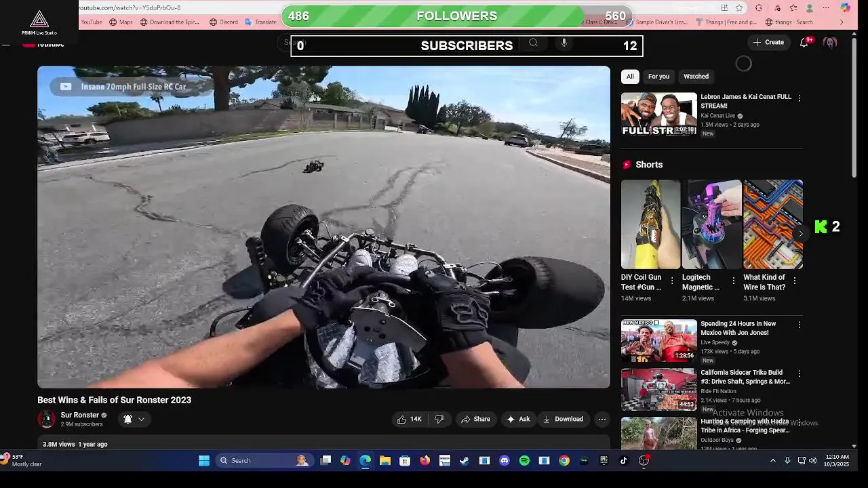This screenshot has height=488, width=868.
Task: Select the Watched filter chip
Action: [696, 77]
